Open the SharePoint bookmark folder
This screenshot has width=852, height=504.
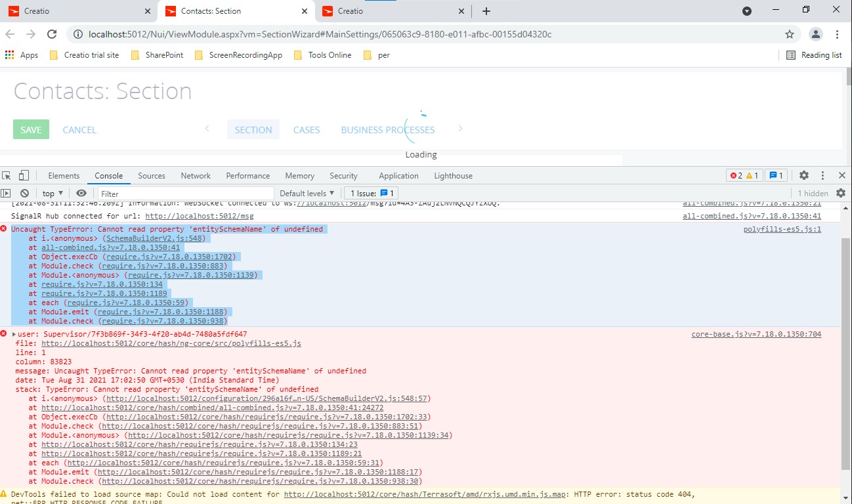[157, 55]
